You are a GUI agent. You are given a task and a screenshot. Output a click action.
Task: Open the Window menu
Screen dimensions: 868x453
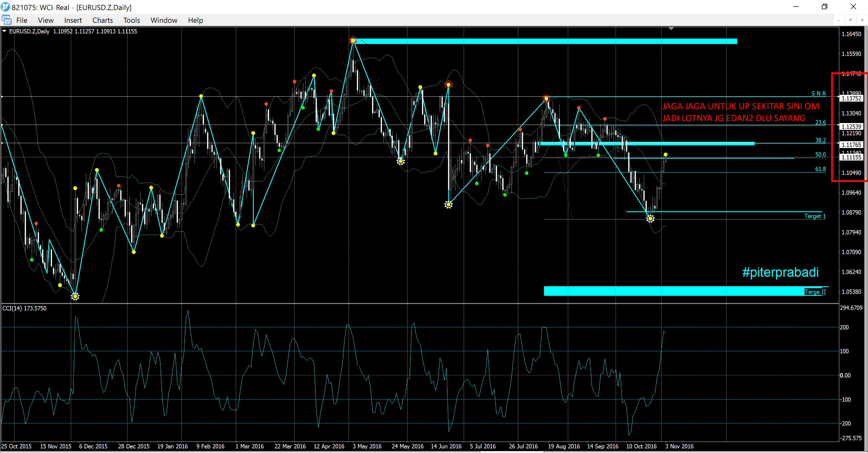164,20
